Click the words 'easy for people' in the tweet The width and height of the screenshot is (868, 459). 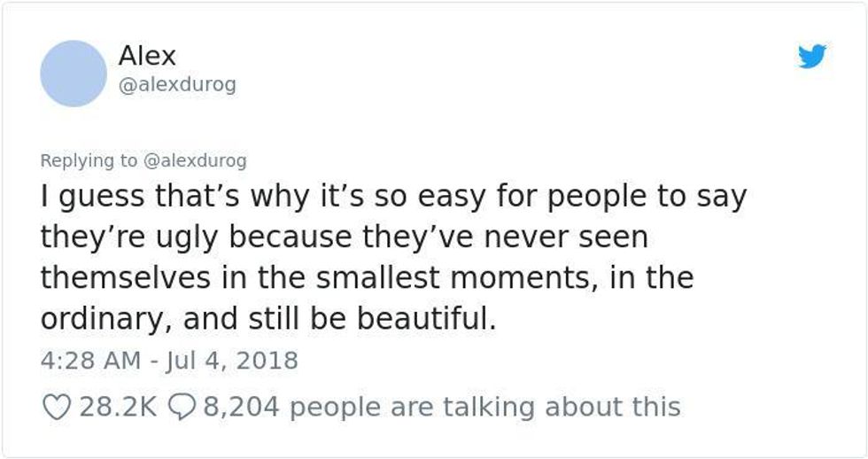tap(532, 197)
